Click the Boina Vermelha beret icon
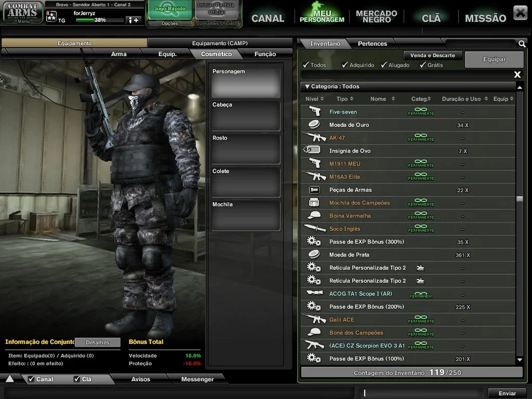Image resolution: width=532 pixels, height=399 pixels. [x=314, y=215]
